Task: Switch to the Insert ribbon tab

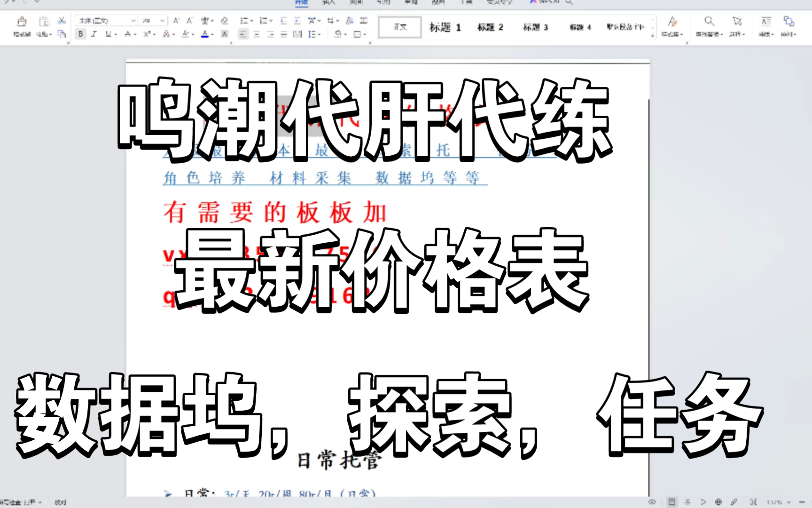Action: tap(328, 2)
